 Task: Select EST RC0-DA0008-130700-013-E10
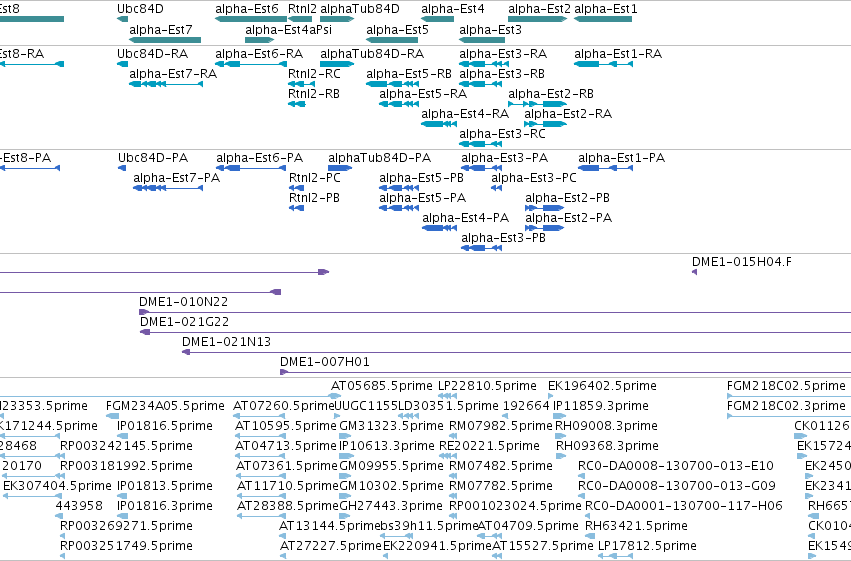(x=676, y=467)
